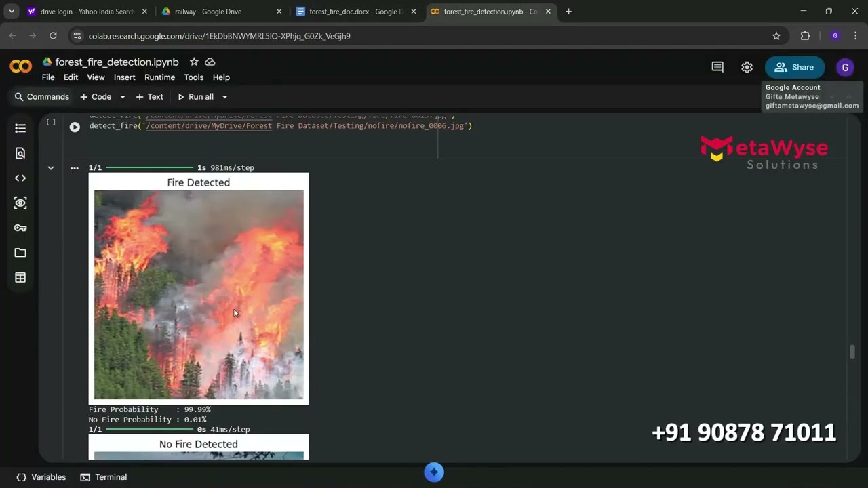Open the View menu
This screenshot has height=488, width=868.
click(x=96, y=77)
